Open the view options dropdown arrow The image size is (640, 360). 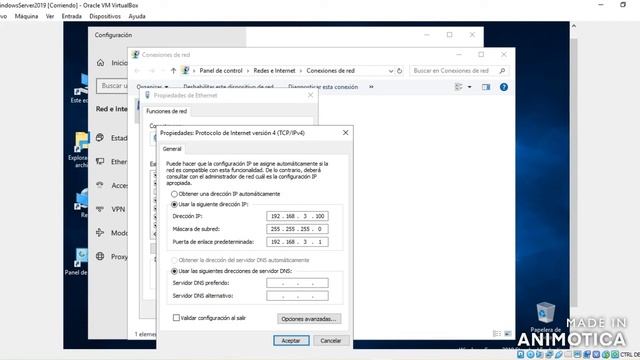469,87
